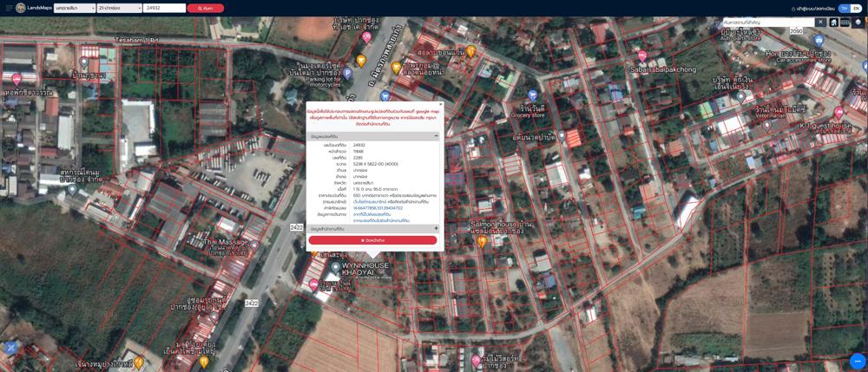
Task: Open the district dropdown showing 21
Action: (119, 9)
